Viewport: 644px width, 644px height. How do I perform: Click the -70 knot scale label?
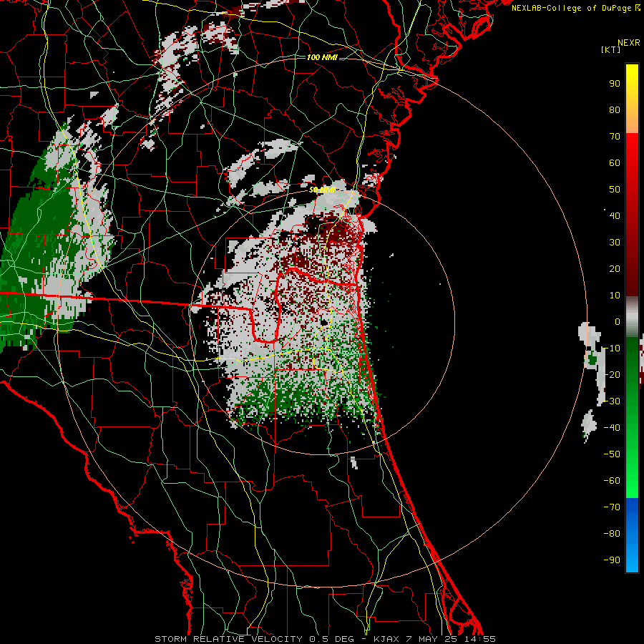click(x=612, y=507)
